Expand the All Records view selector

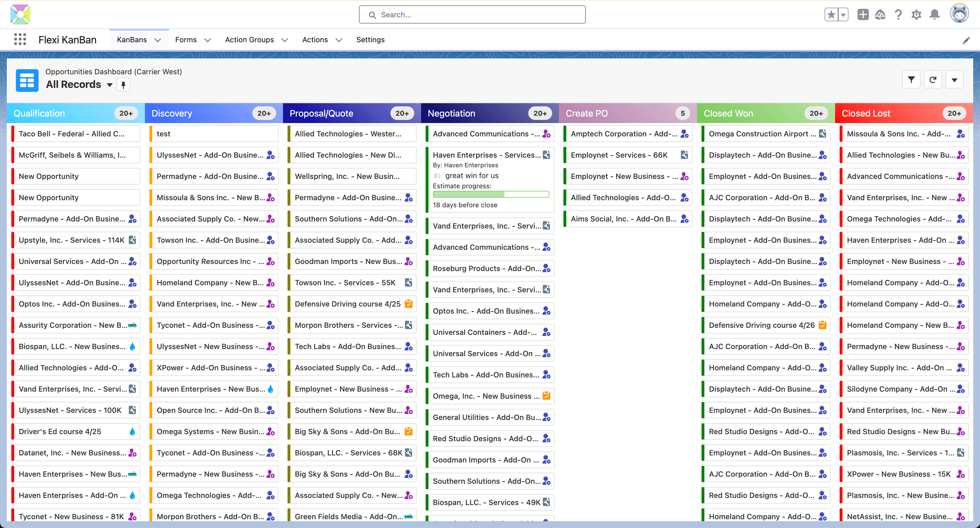(x=109, y=85)
